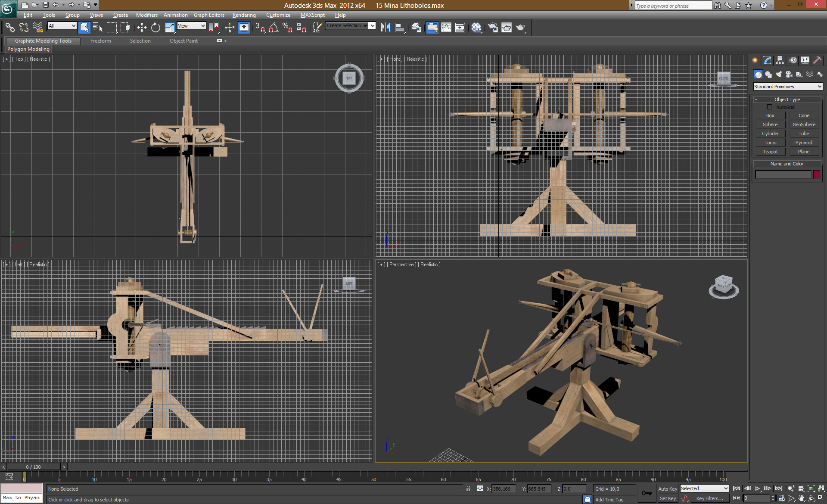Viewport: 827px width, 504px height.
Task: Click the object color swatch
Action: coord(817,174)
